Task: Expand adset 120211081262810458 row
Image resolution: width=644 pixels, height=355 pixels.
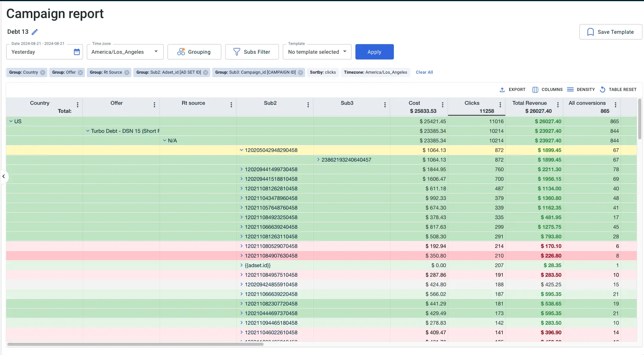Action: [x=241, y=188]
